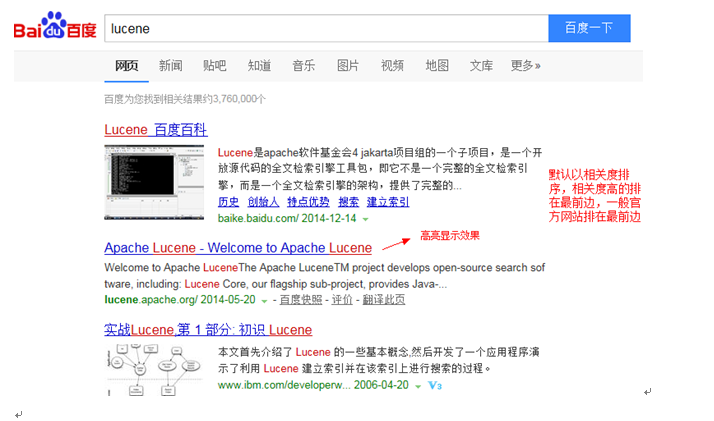Viewport: 714px width, 421px height.
Task: Click the IBM result diagram thumbnail
Action: [154, 370]
